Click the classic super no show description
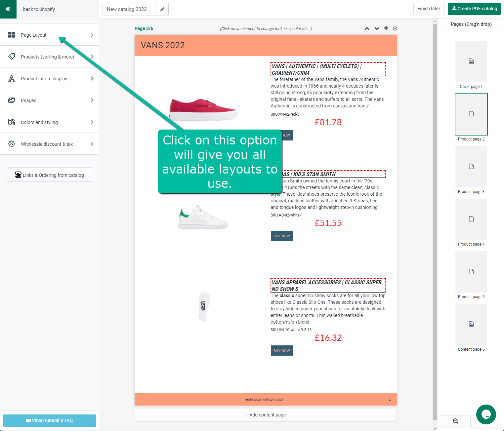Screen dimensions: 504x431 click(328, 309)
